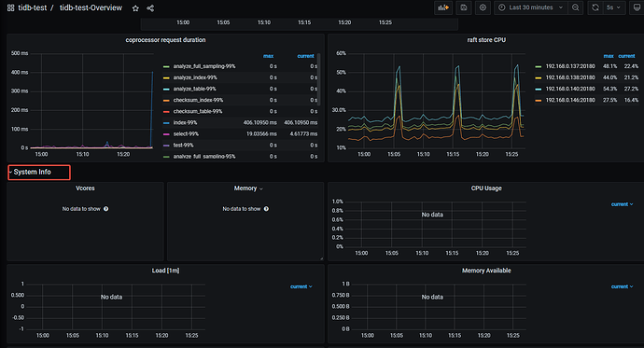The image size is (644, 348).
Task: Click the 19.03566 ms max value
Action: pyautogui.click(x=261, y=134)
